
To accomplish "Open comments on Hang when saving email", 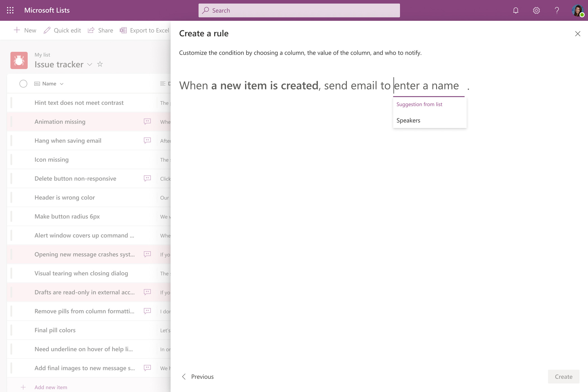I will click(147, 140).
